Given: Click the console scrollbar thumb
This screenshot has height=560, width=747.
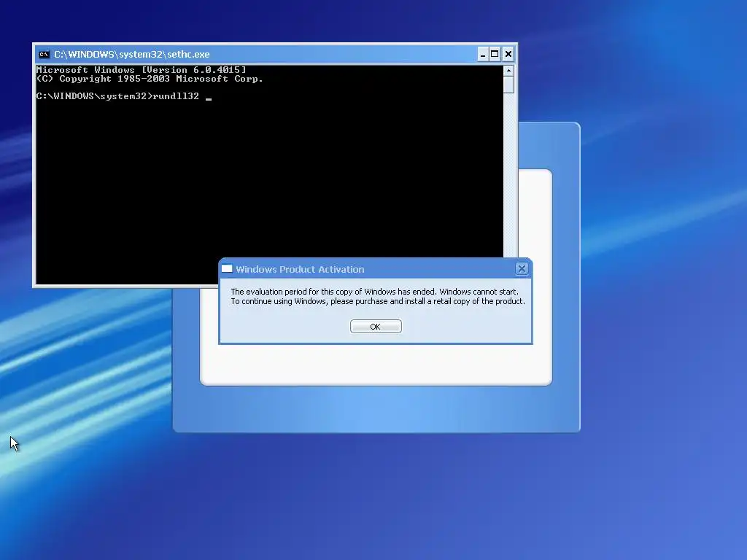Looking at the screenshot, I should pyautogui.click(x=508, y=85).
